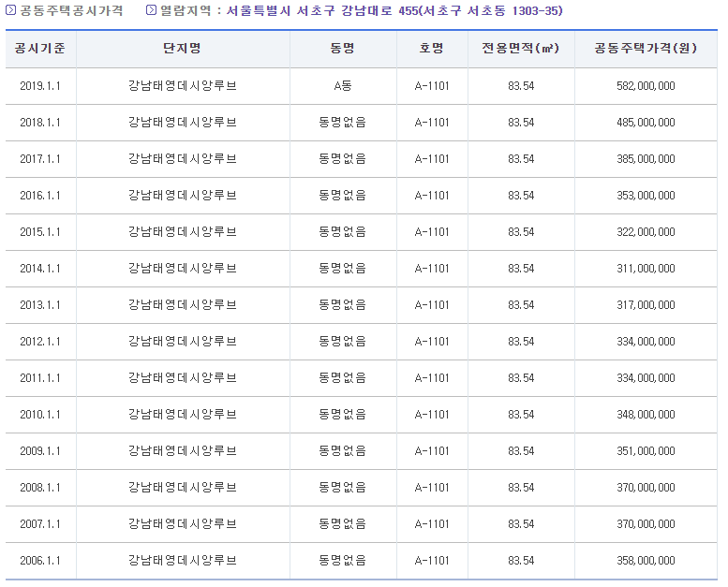This screenshot has width=728, height=587.
Task: Select the 2019.1.1 date cell
Action: 40,86
